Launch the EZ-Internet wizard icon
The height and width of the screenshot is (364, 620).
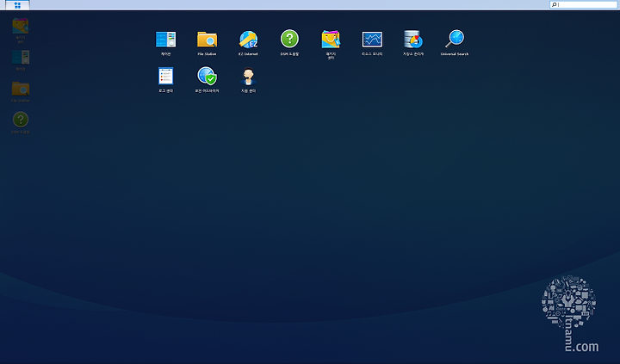(248, 40)
